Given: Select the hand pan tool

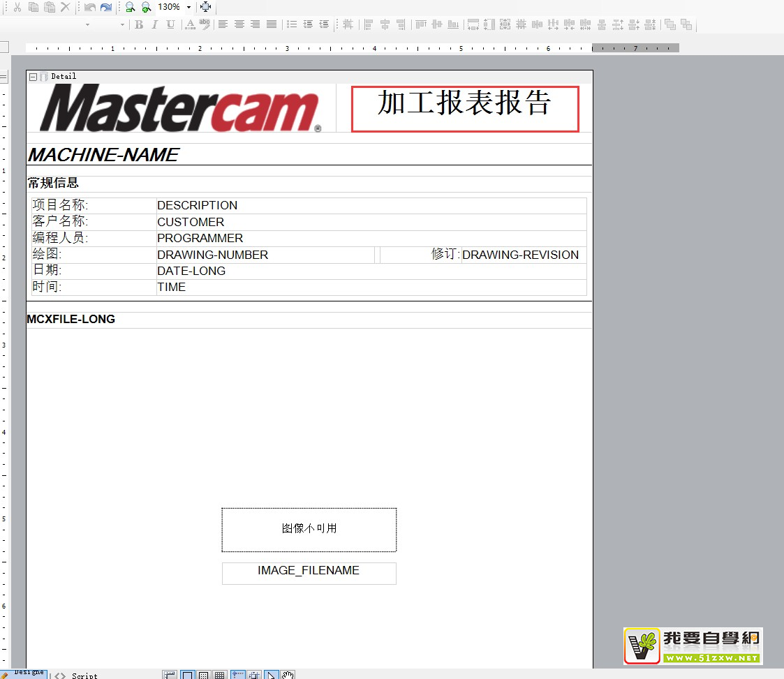Looking at the screenshot, I should (288, 675).
